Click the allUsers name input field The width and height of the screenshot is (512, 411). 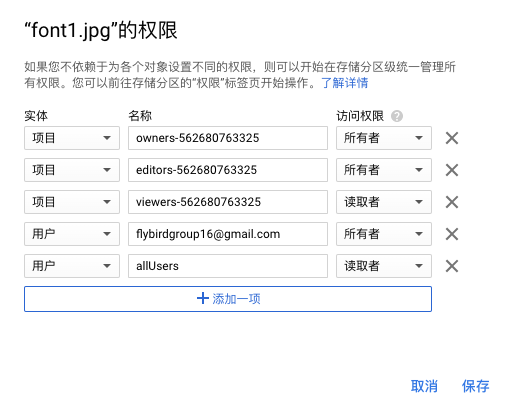click(228, 266)
